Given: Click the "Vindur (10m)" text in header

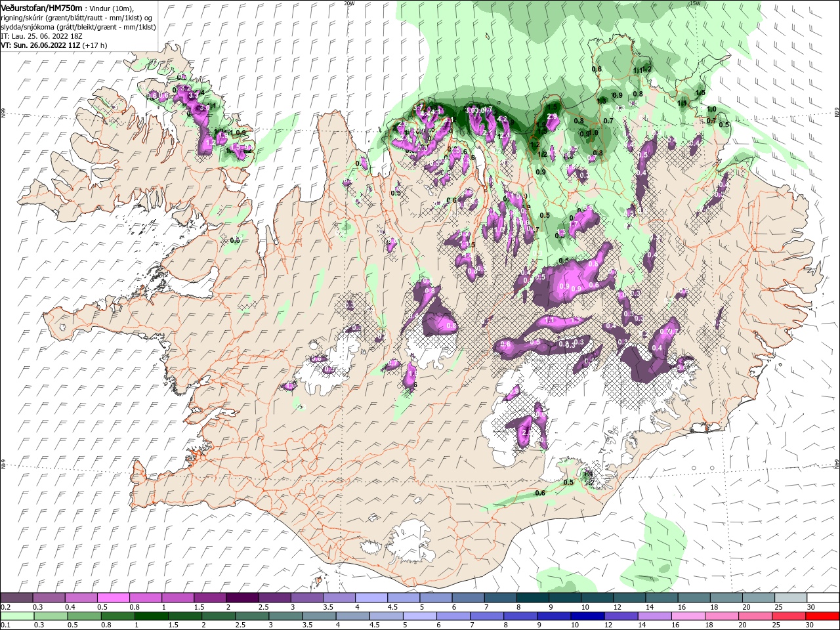Looking at the screenshot, I should point(111,8).
